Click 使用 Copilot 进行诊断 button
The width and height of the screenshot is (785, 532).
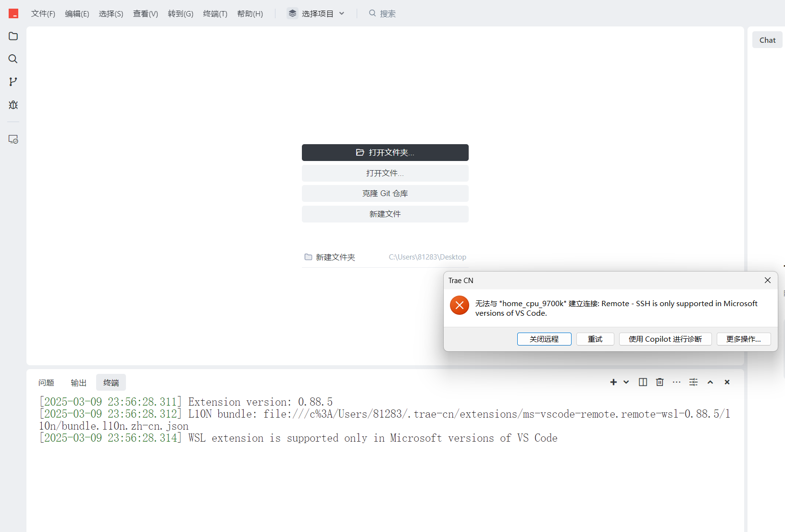[x=665, y=339]
